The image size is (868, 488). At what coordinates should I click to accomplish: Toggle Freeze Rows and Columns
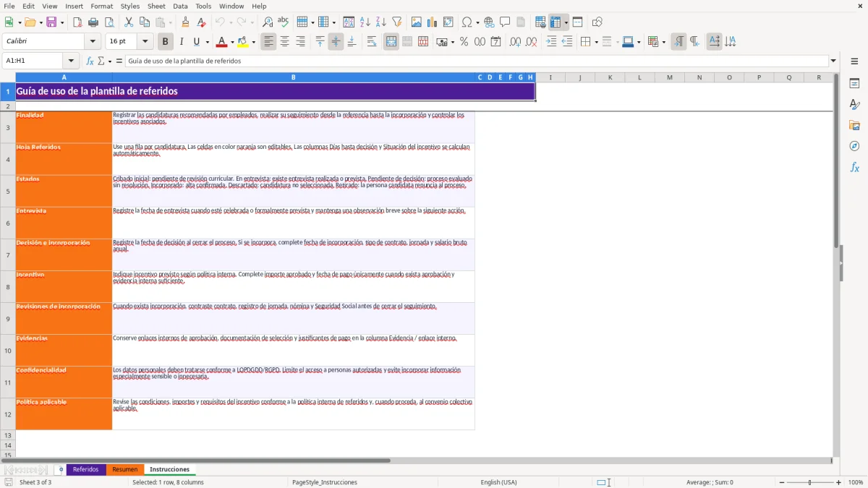tap(556, 22)
